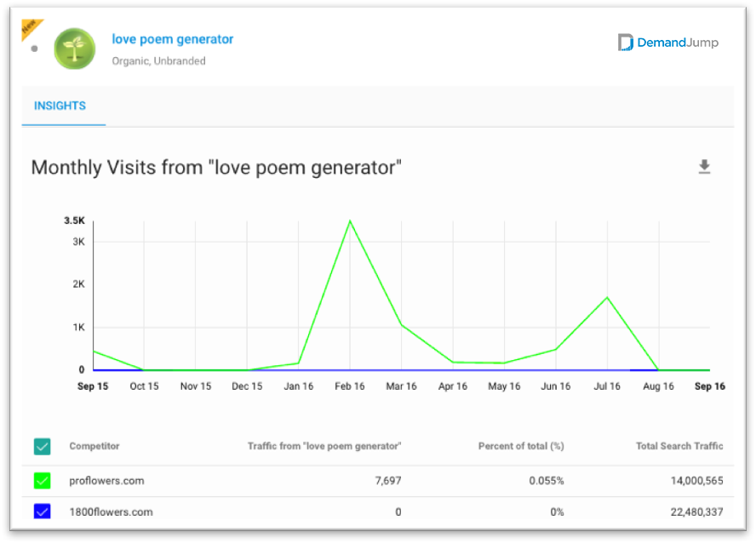Uncheck the 1800flowers.com blue checkbox

point(43,512)
